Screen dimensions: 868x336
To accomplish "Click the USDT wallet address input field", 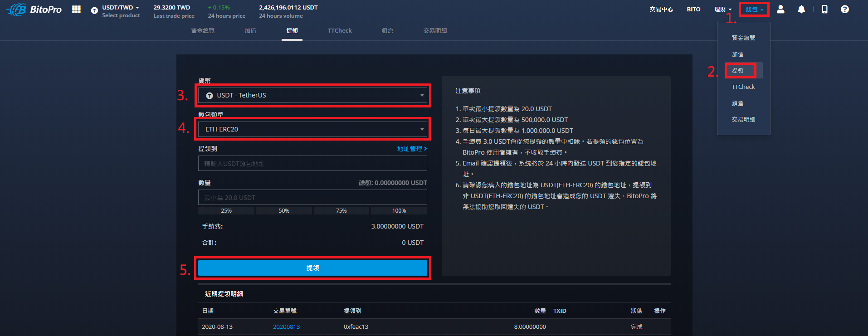I will [x=312, y=164].
